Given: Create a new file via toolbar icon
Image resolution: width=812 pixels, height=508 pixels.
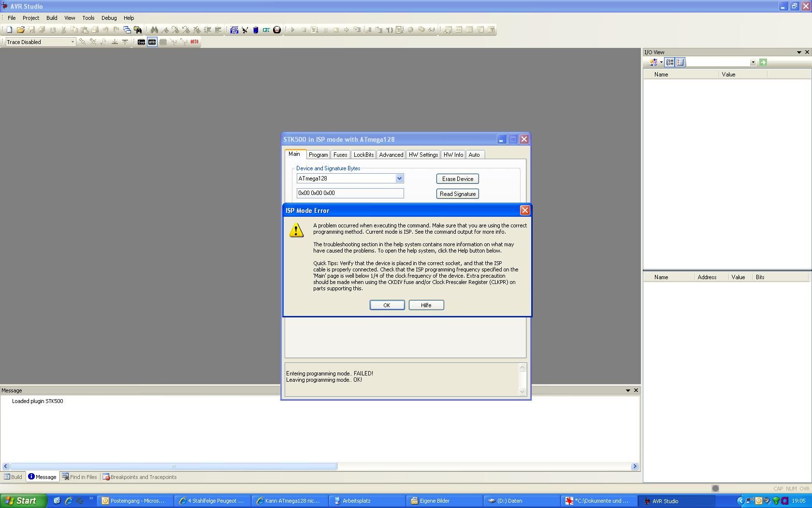Looking at the screenshot, I should pos(9,30).
